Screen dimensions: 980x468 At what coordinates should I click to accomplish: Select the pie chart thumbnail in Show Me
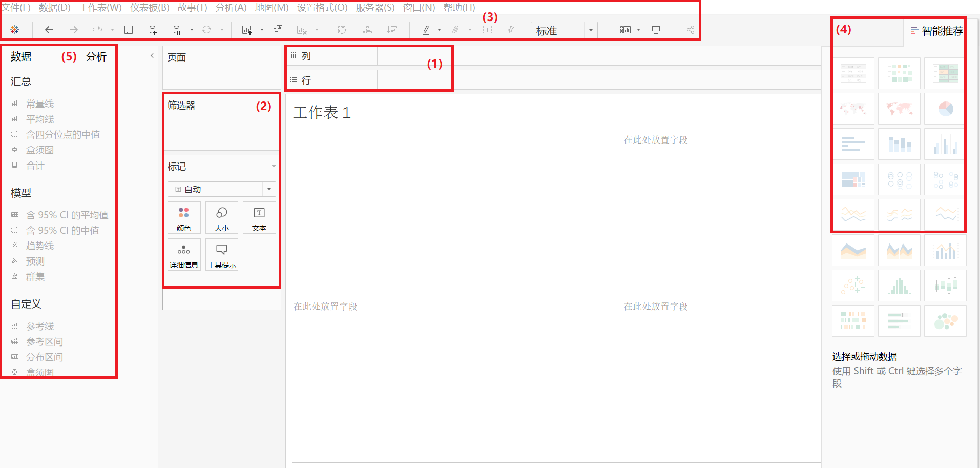click(945, 109)
